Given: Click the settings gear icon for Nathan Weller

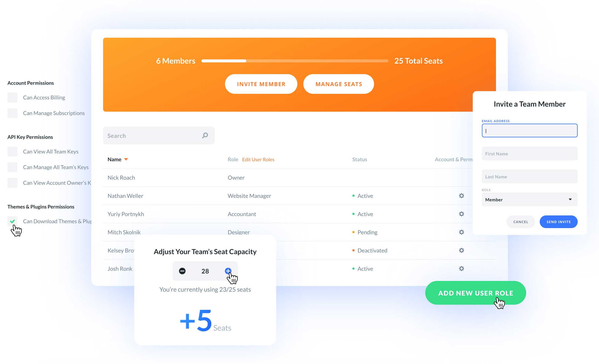Looking at the screenshot, I should 461,196.
